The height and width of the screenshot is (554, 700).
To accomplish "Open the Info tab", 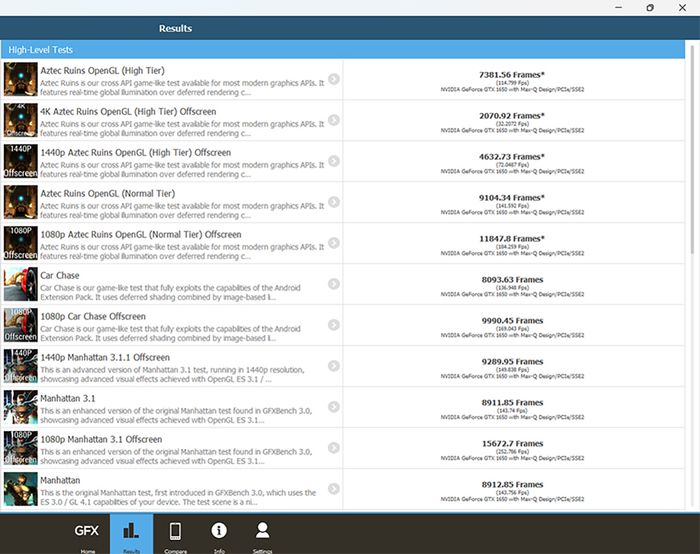I will [219, 534].
